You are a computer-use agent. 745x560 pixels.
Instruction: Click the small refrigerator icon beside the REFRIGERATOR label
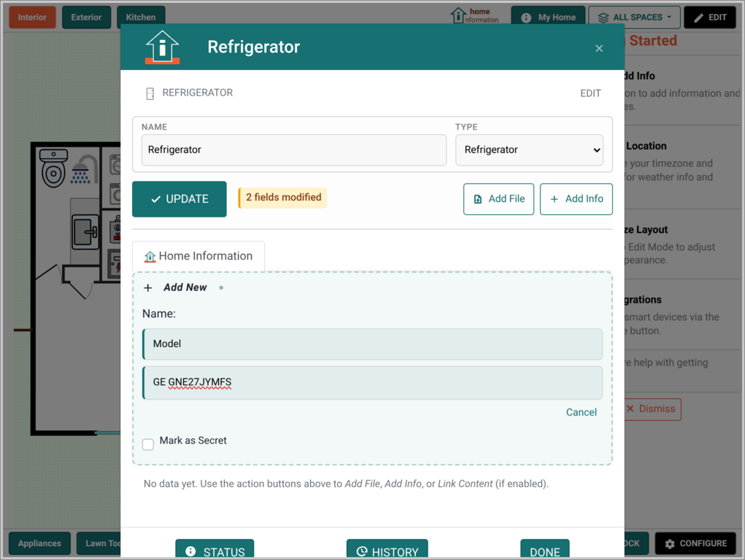[x=150, y=93]
